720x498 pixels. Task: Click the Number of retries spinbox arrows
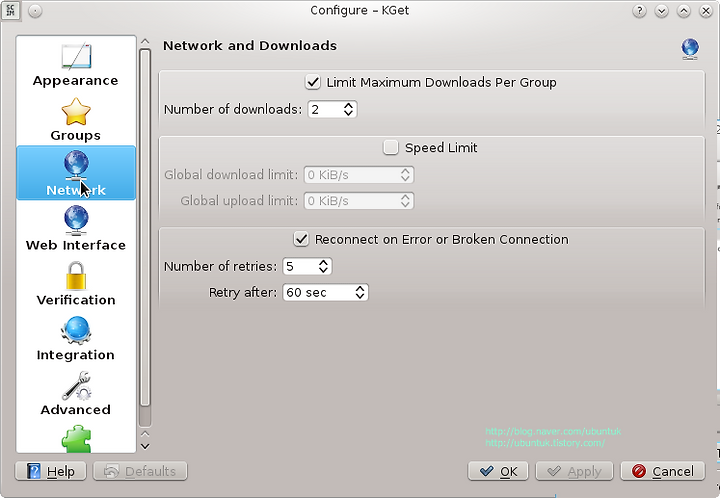[x=323, y=266]
